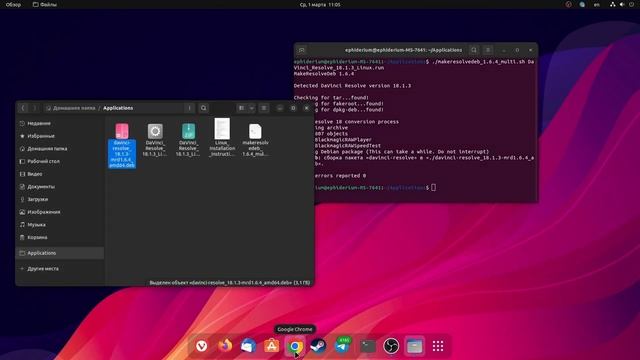
Task: Open Terminal hamburger menu
Action: (x=488, y=50)
